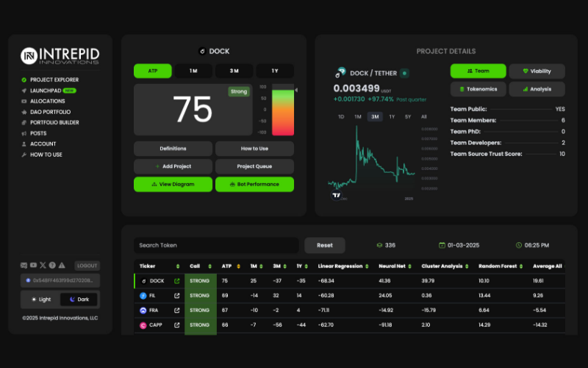
Task: Open the Team details tab
Action: click(478, 71)
